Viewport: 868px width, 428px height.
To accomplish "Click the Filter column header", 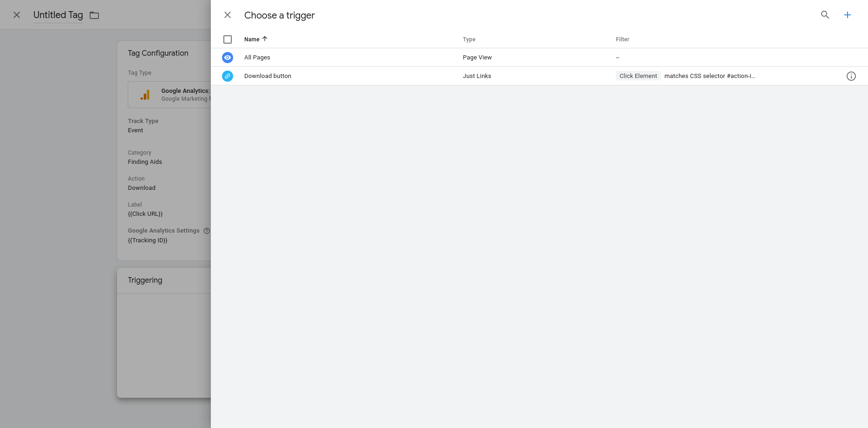I will tap(622, 39).
